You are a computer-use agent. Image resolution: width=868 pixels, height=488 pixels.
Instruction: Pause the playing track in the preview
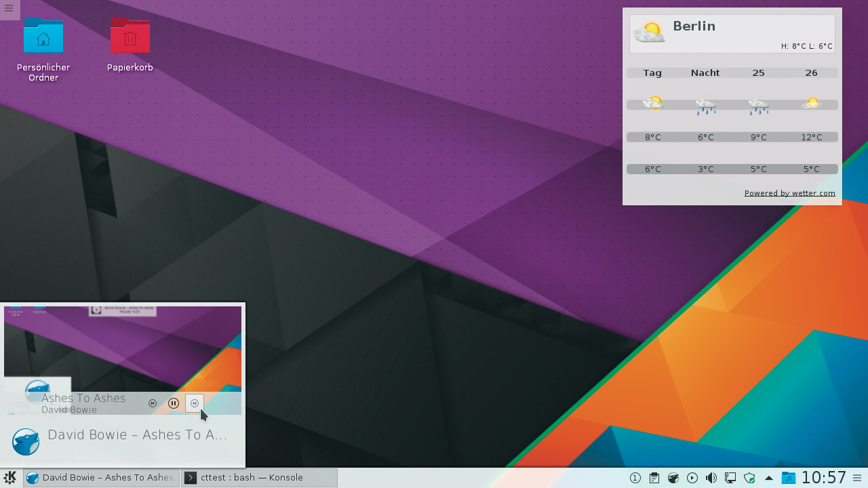(x=174, y=403)
